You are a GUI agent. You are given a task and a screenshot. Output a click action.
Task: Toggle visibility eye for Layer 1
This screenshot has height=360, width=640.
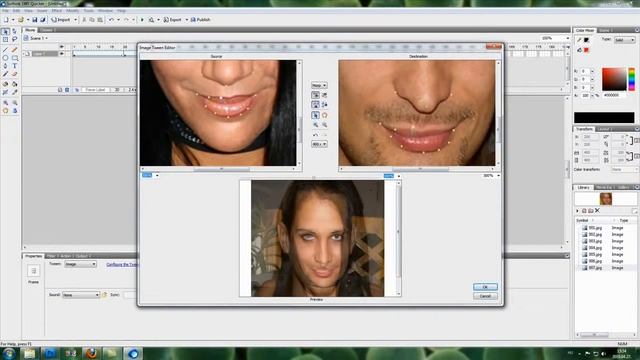click(x=62, y=53)
